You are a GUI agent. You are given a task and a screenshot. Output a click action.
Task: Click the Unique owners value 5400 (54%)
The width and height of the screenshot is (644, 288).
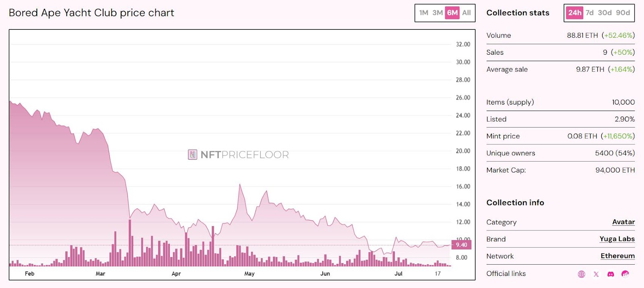(615, 153)
